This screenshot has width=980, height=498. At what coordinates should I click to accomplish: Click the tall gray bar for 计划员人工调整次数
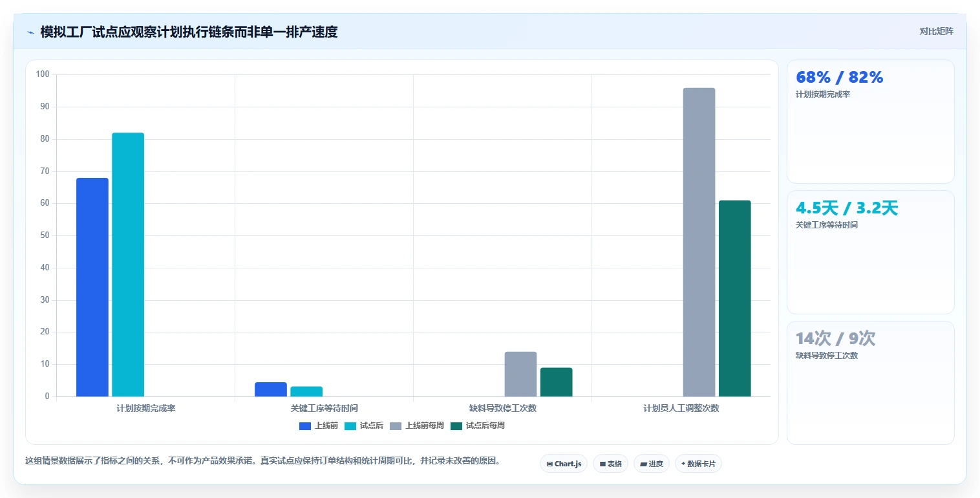pos(699,242)
